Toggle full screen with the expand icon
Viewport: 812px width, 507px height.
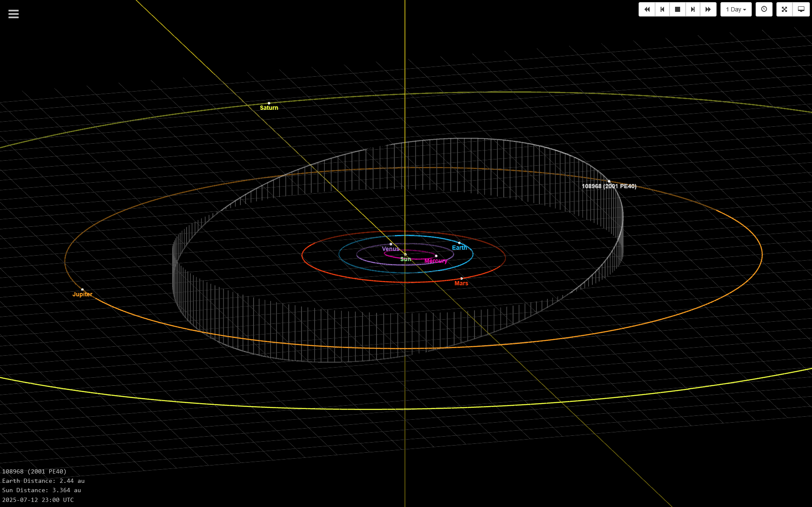point(784,9)
